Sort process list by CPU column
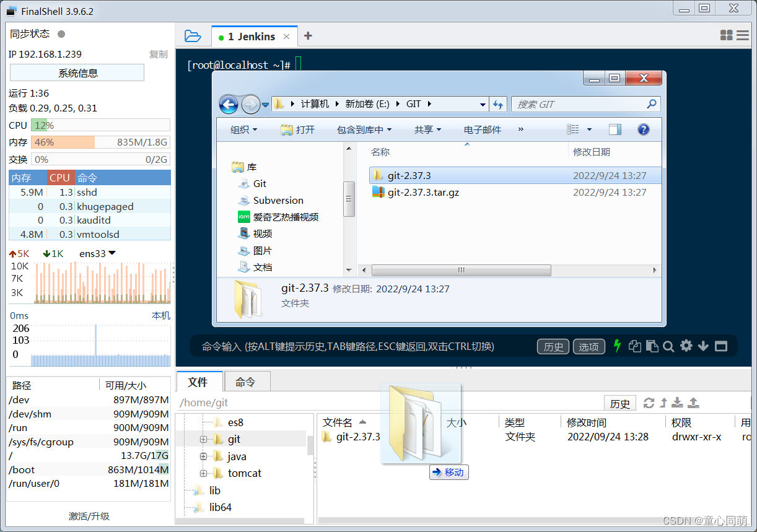The width and height of the screenshot is (757, 532). (60, 177)
